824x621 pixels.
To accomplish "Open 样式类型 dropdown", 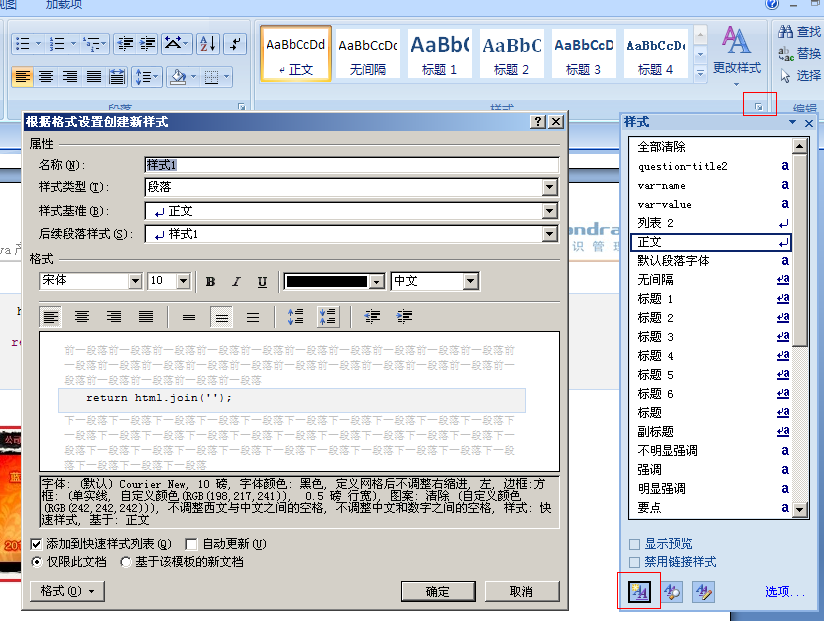I will coord(549,187).
